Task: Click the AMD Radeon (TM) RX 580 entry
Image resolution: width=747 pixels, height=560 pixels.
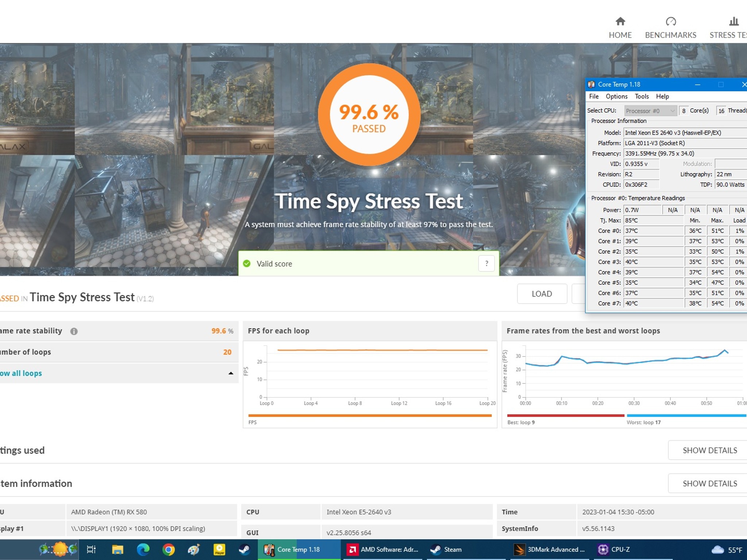Action: tap(109, 512)
